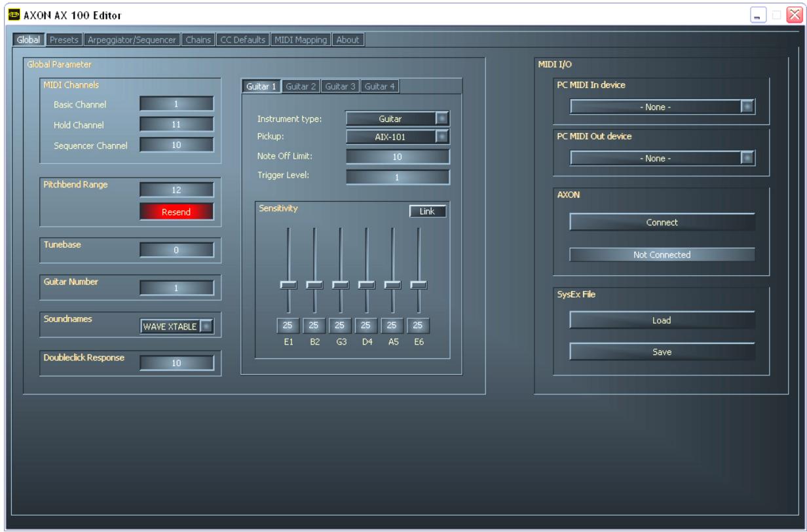
Task: Click the Guitar Number value field
Action: 177,288
